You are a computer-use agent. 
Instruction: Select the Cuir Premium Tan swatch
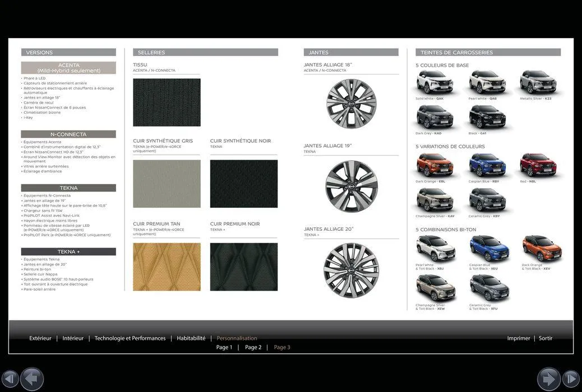pos(167,267)
